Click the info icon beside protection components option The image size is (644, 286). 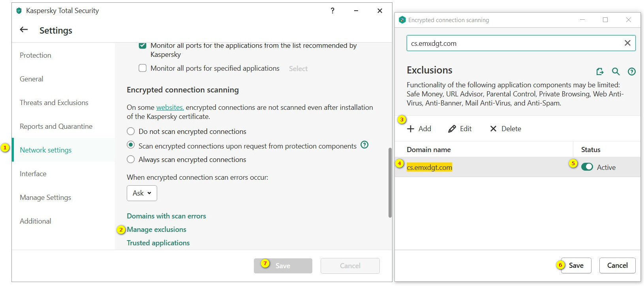pos(364,145)
